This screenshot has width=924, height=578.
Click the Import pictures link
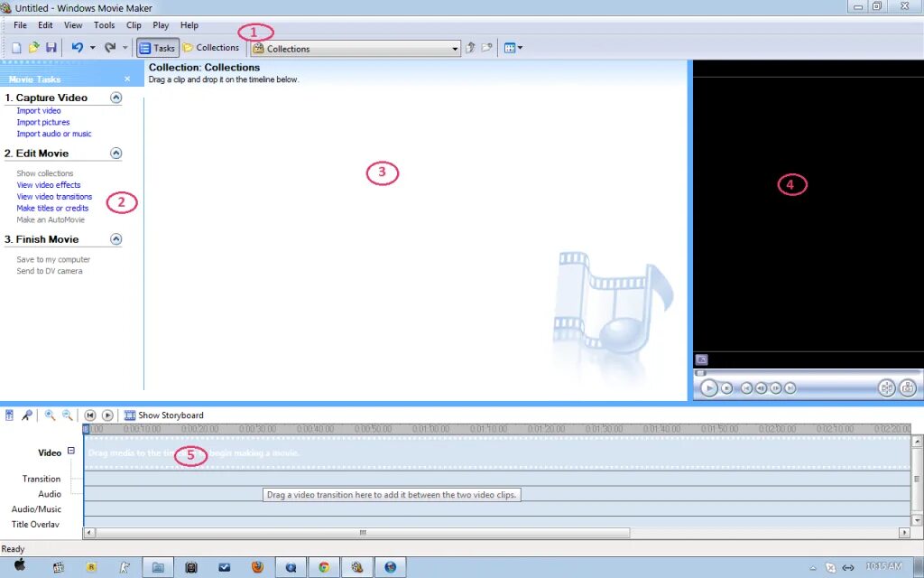(x=43, y=122)
